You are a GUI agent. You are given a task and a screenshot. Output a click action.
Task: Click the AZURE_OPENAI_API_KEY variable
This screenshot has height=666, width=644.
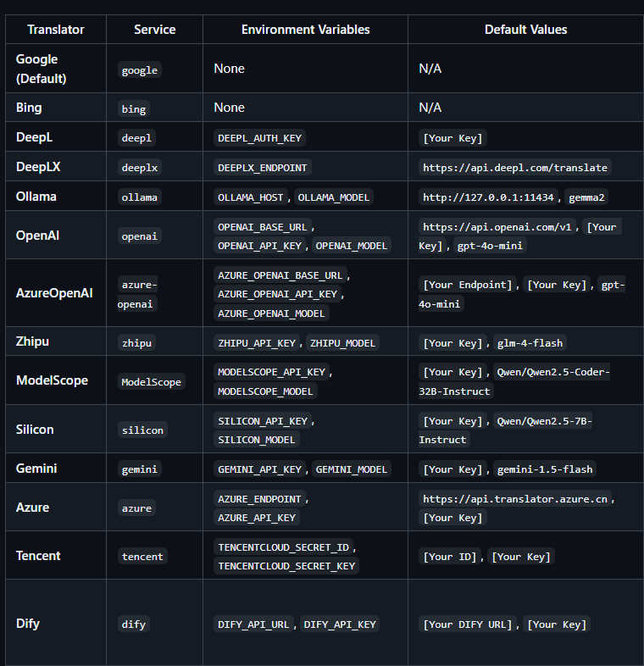coord(277,294)
